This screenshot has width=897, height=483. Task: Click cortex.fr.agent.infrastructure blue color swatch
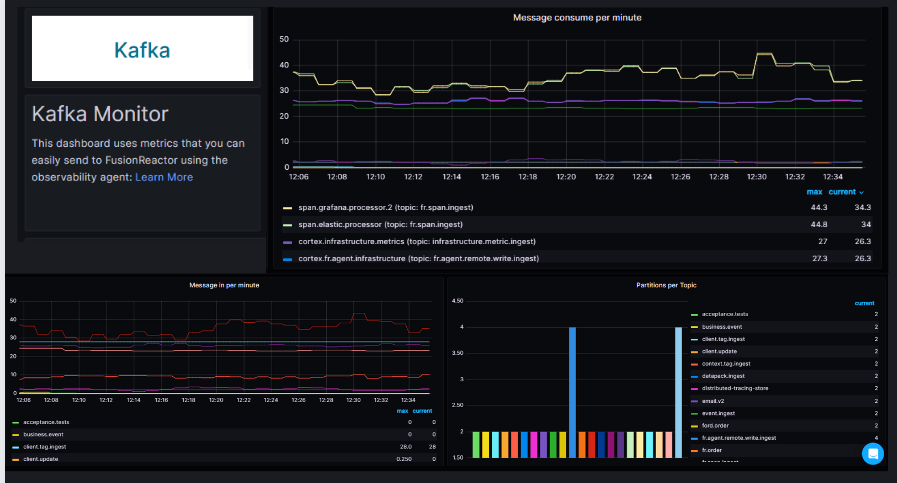(x=288, y=259)
